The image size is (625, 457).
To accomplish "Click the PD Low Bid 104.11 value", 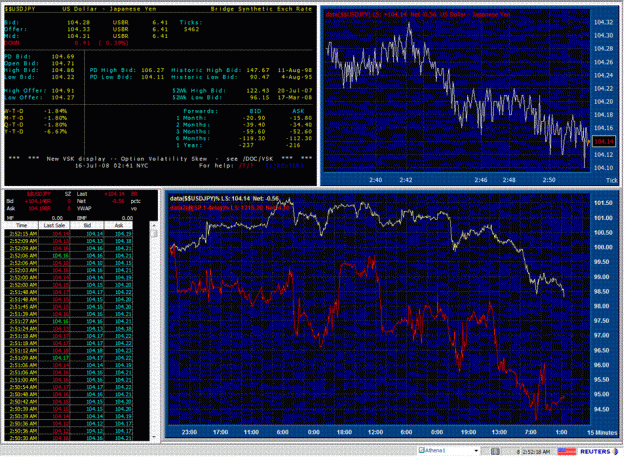I will pyautogui.click(x=153, y=77).
